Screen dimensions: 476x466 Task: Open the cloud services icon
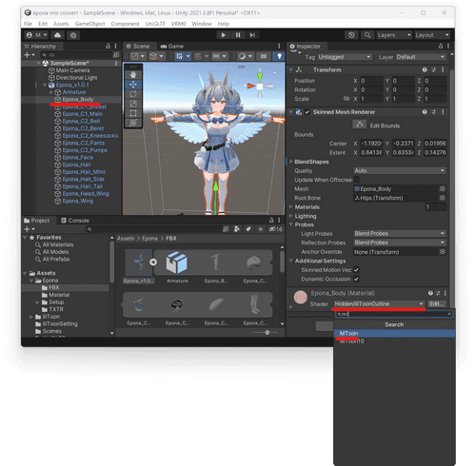coord(57,35)
